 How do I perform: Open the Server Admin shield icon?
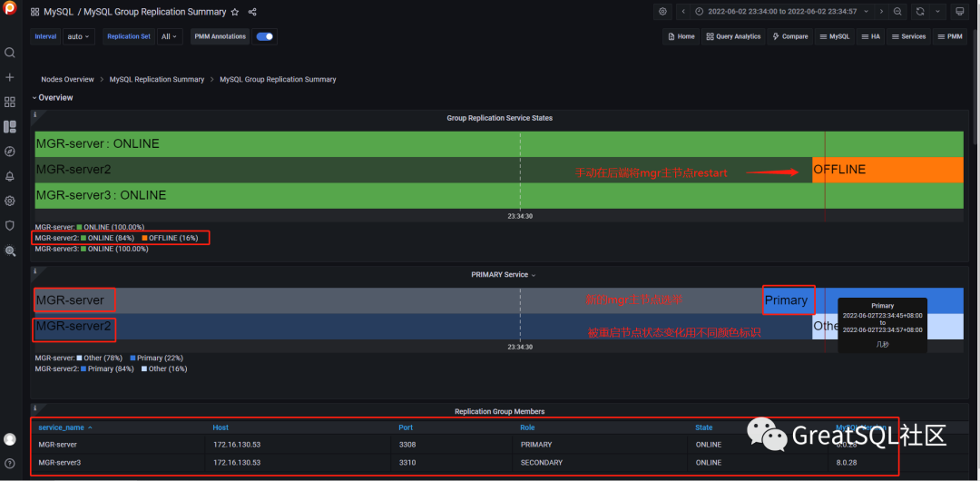point(9,225)
